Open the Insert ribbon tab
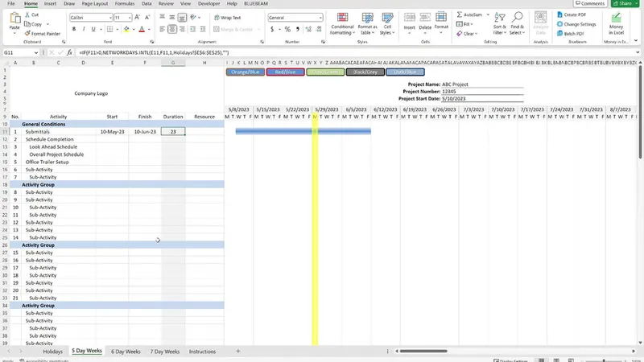This screenshot has height=362, width=644. coord(50,3)
